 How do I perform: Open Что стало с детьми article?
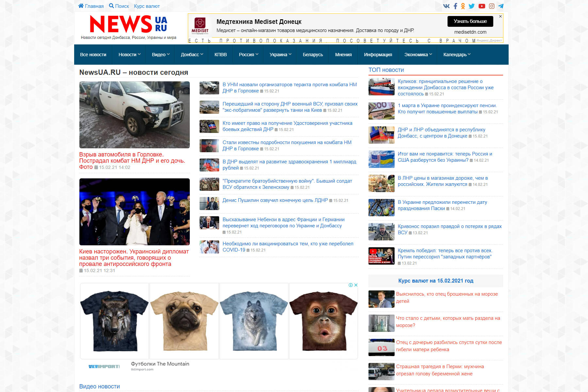(448, 322)
